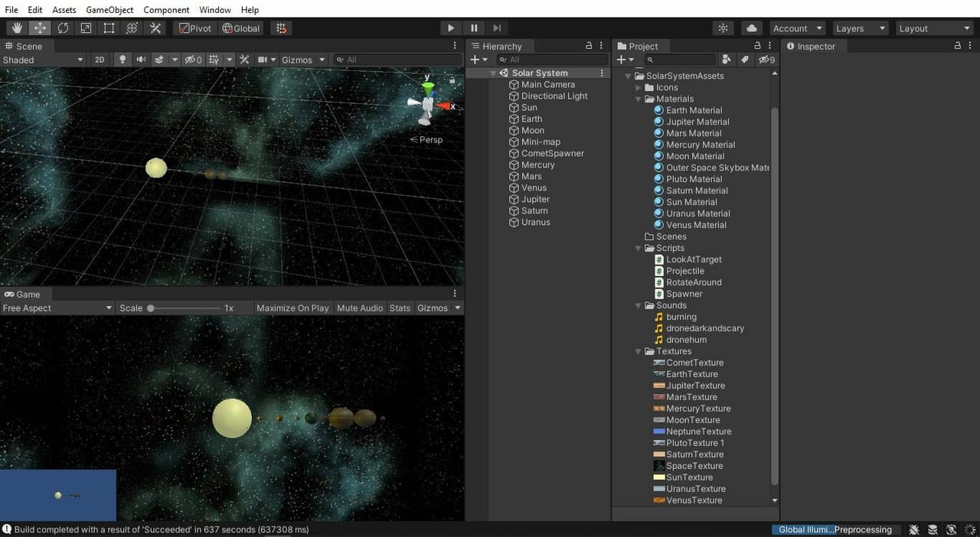Click the cache server status icon

point(933,529)
